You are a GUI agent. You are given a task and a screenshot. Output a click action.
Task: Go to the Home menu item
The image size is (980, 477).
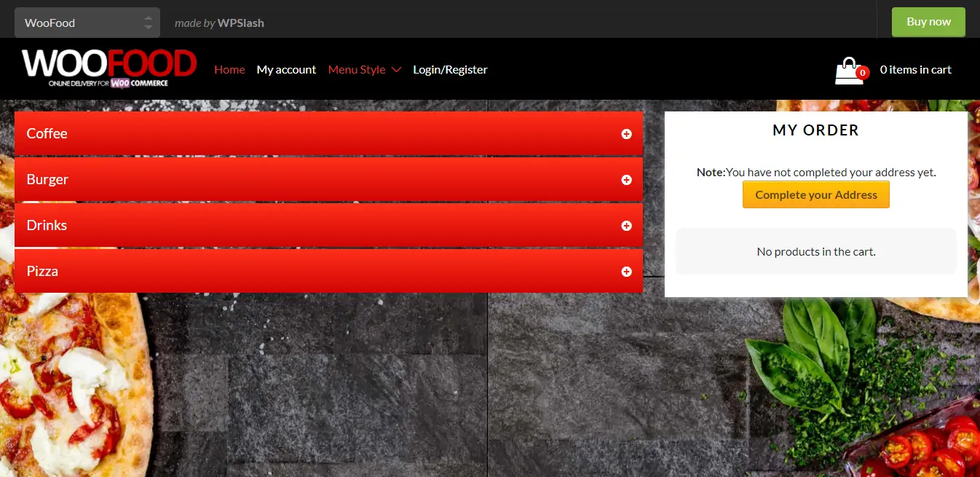pos(229,69)
